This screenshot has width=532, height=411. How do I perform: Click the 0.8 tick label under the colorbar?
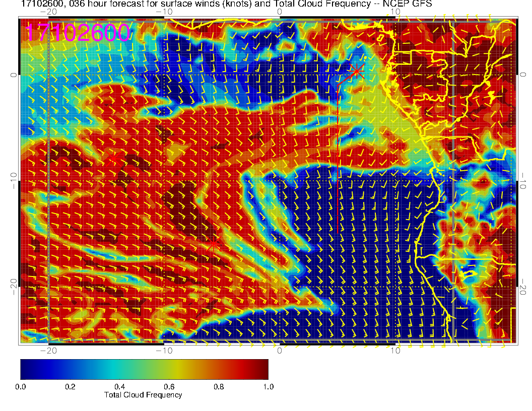point(219,386)
